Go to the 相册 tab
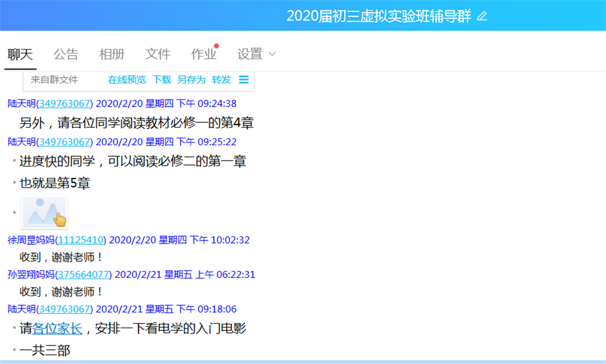Screen dimensions: 606x364 [112, 54]
